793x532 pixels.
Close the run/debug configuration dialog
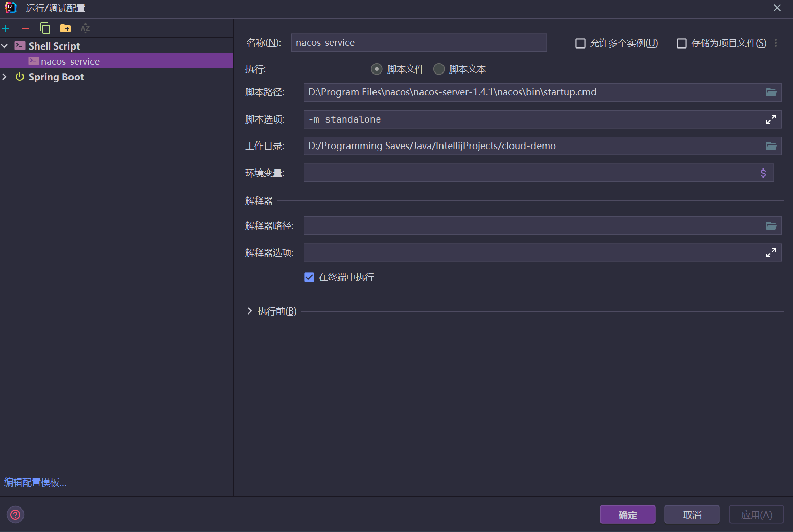(x=777, y=8)
